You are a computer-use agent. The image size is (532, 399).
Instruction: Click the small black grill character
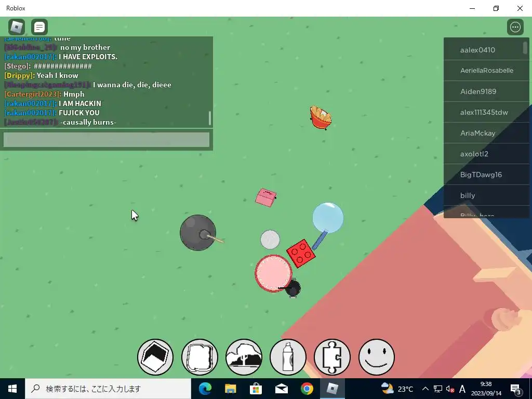pyautogui.click(x=292, y=288)
